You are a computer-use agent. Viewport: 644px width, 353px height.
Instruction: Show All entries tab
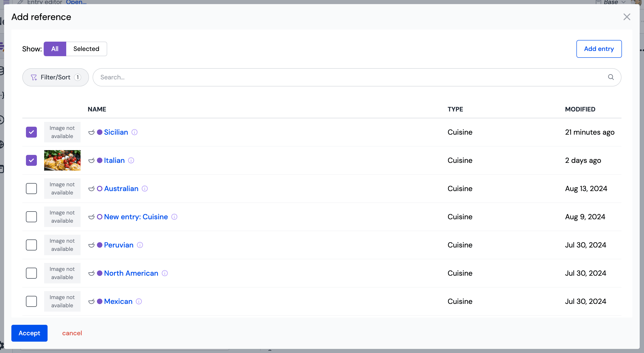click(x=55, y=49)
